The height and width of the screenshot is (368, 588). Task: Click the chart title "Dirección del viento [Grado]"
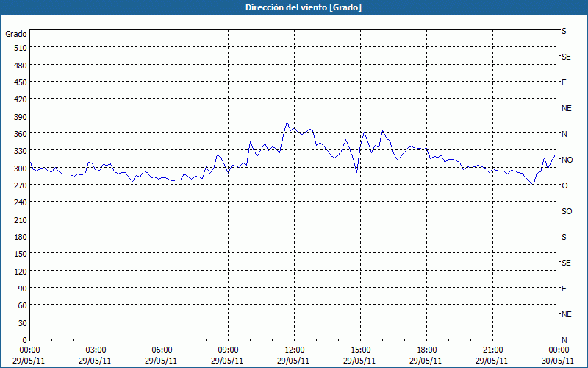[x=304, y=7]
